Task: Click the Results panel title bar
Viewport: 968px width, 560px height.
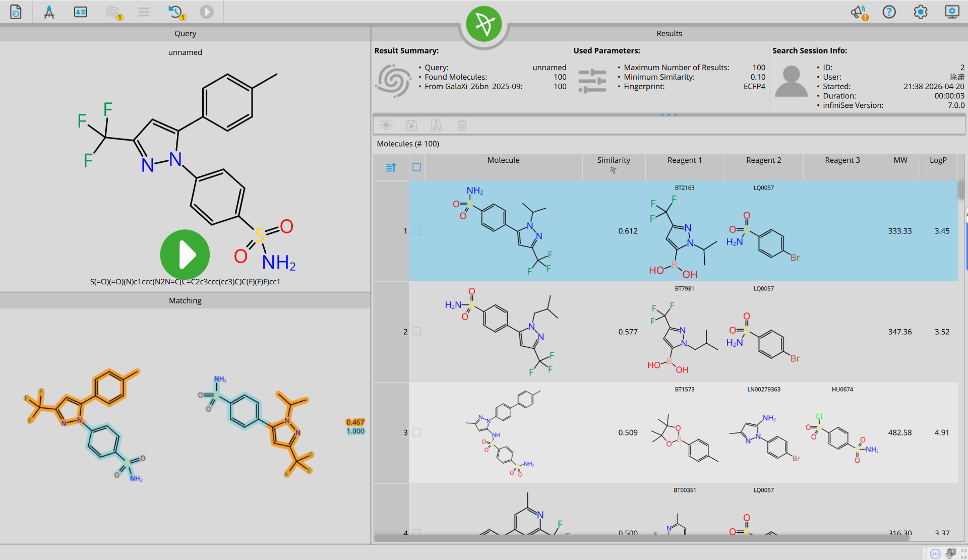Action: point(669,33)
